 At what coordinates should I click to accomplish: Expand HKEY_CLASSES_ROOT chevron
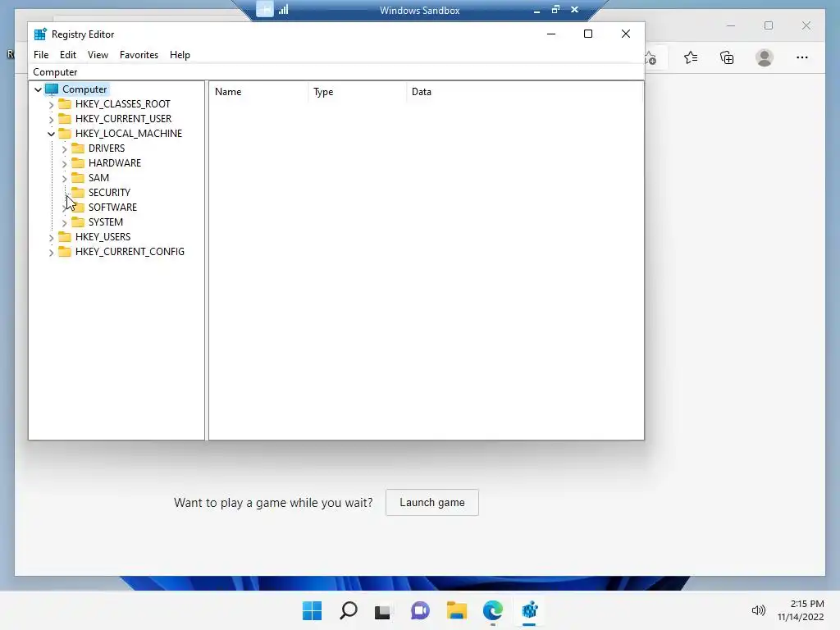click(x=52, y=104)
